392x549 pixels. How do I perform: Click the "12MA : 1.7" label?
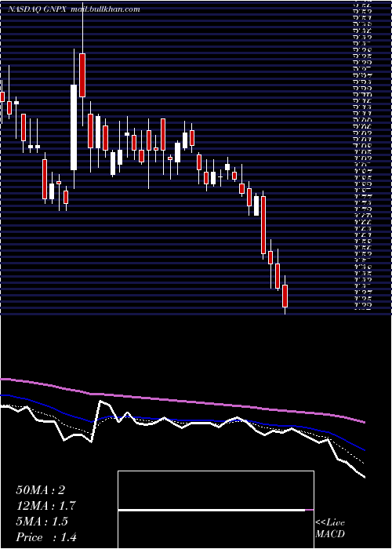point(45,506)
